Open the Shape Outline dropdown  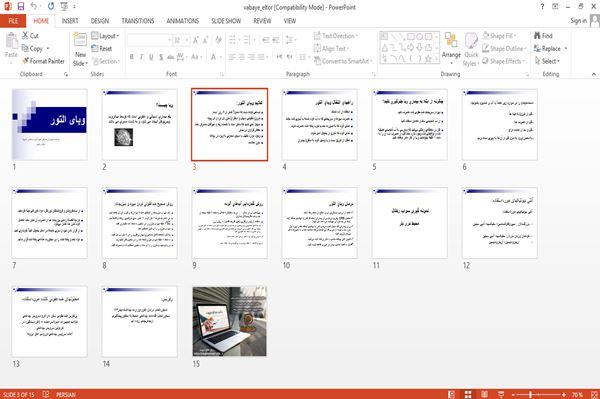[x=504, y=49]
